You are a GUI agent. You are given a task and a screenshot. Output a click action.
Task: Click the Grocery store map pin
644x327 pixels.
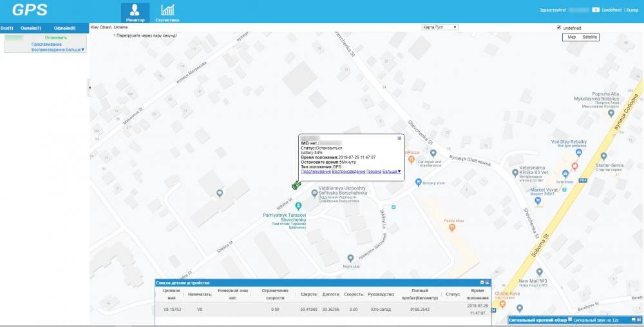pos(417,183)
